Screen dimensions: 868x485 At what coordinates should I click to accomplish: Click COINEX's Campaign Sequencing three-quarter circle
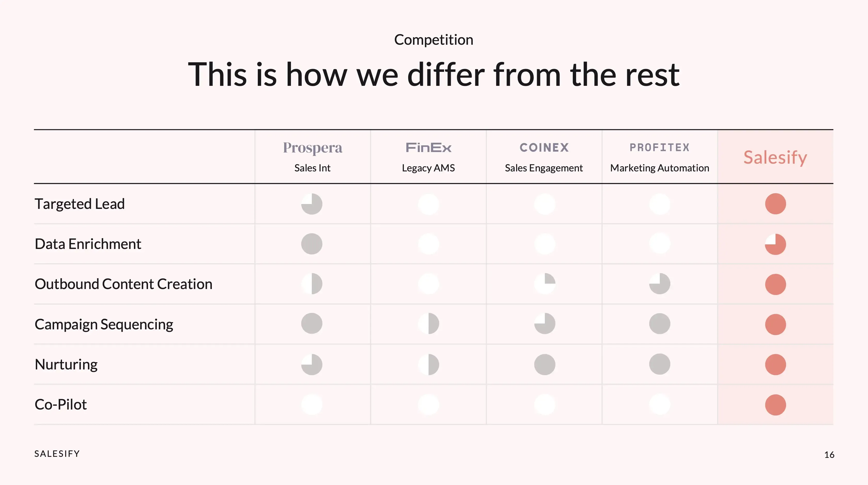(545, 324)
